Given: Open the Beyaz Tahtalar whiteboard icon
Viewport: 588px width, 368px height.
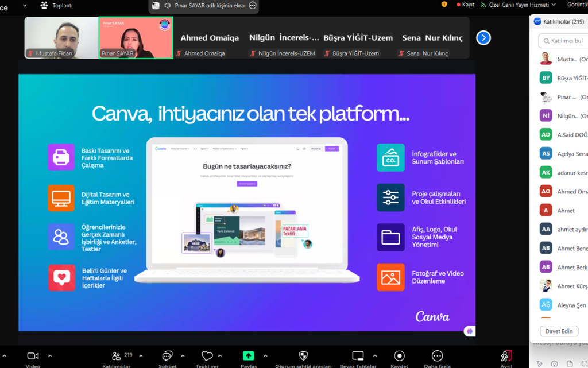Looking at the screenshot, I should [358, 355].
